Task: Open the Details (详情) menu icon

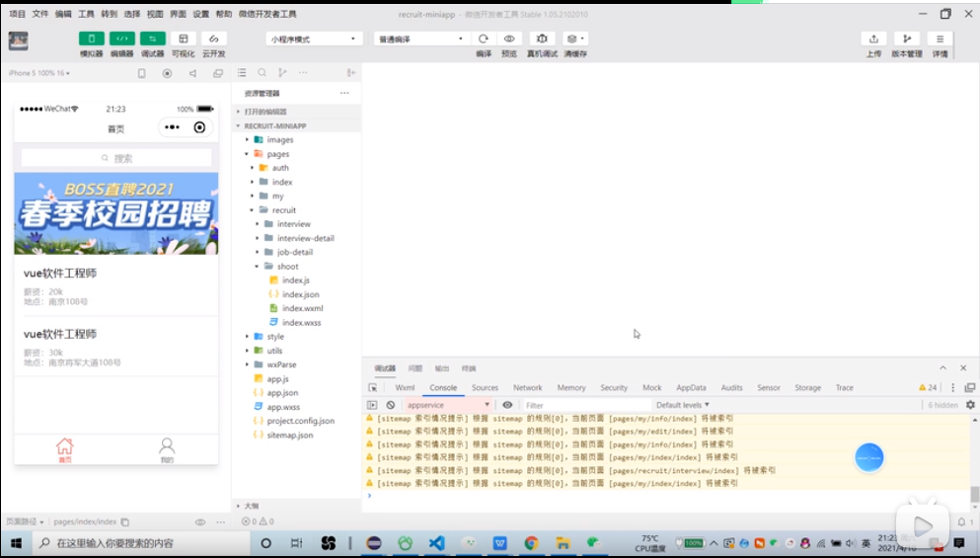Action: point(940,39)
